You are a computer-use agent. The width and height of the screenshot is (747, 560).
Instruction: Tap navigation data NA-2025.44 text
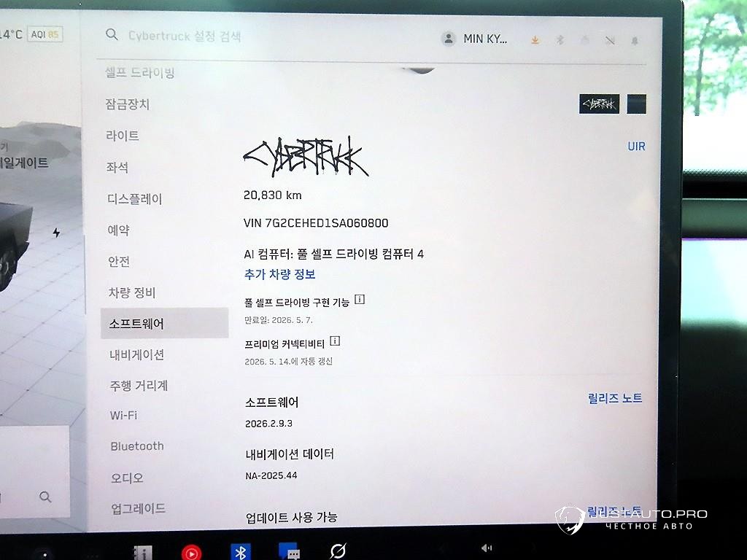pyautogui.click(x=271, y=475)
